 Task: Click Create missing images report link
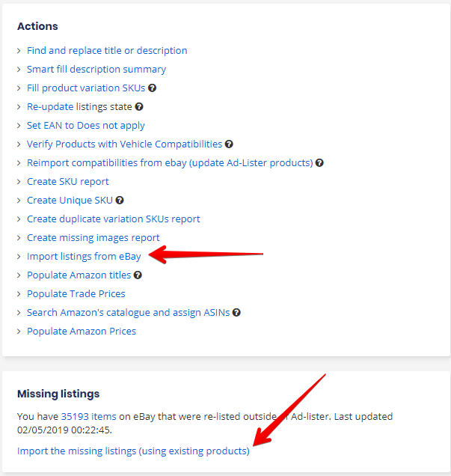click(93, 238)
